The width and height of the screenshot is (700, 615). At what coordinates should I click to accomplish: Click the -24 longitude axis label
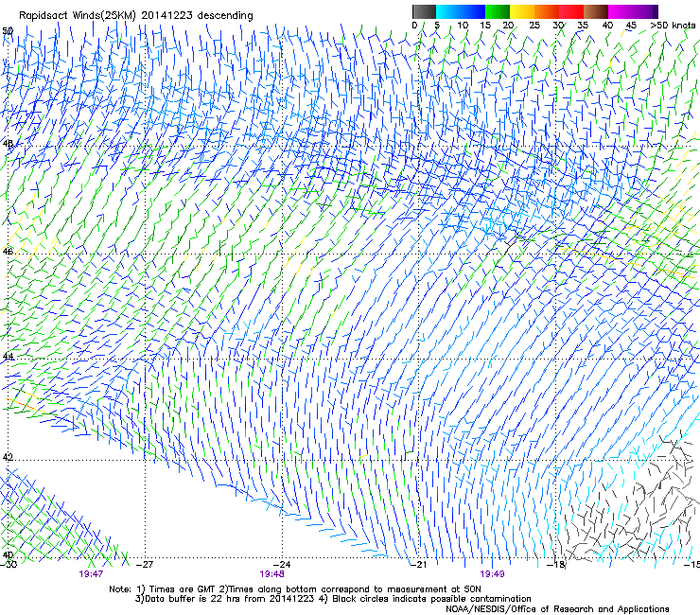pos(282,565)
